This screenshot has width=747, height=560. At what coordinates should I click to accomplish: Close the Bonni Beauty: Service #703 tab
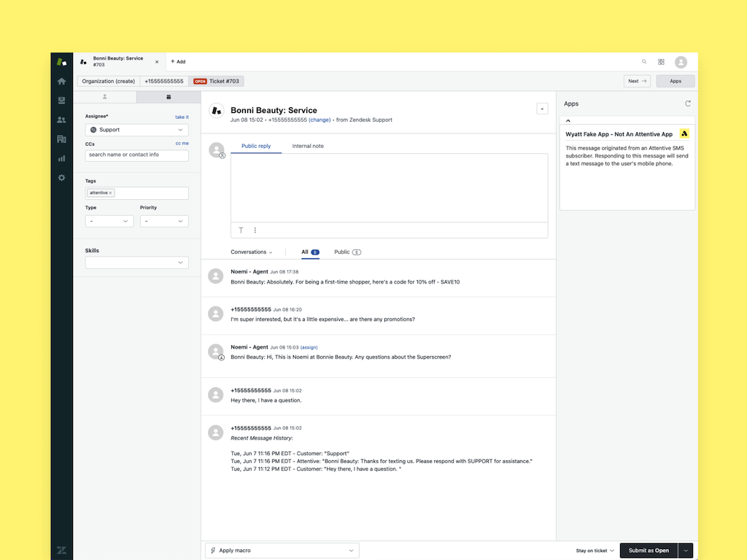[157, 62]
